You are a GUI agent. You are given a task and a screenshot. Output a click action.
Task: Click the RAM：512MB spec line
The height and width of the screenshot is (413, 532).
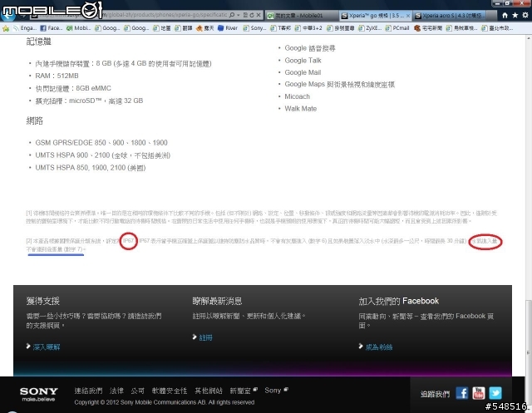click(x=57, y=76)
